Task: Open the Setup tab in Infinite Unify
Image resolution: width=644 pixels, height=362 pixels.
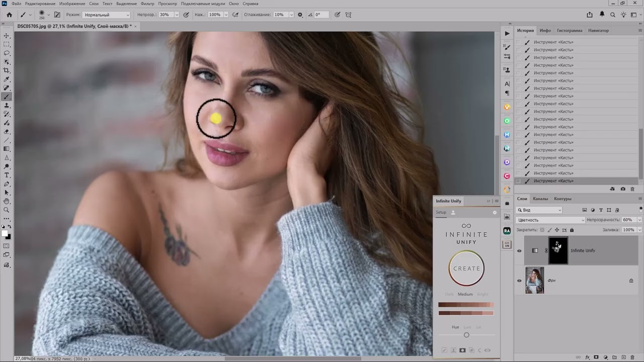Action: (x=441, y=212)
